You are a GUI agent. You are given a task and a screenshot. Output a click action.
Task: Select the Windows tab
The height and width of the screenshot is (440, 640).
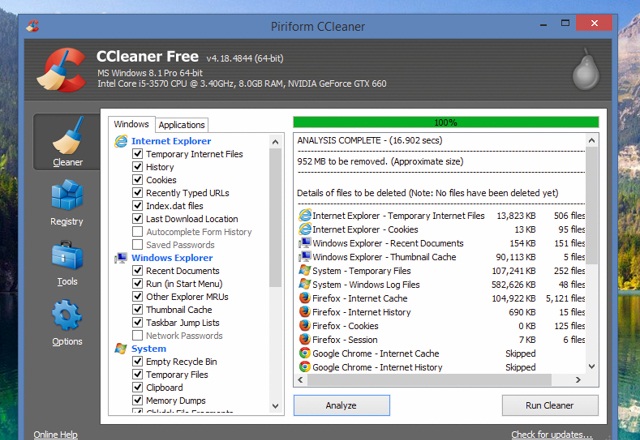(131, 124)
